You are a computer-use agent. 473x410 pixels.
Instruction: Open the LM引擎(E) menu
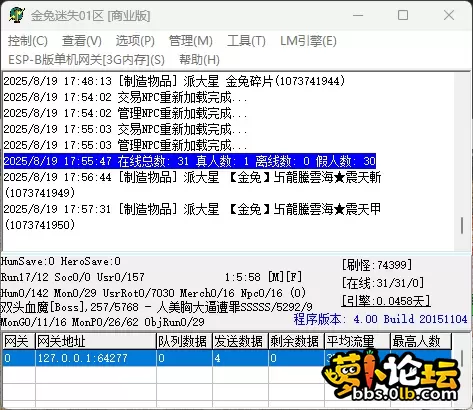pos(308,41)
